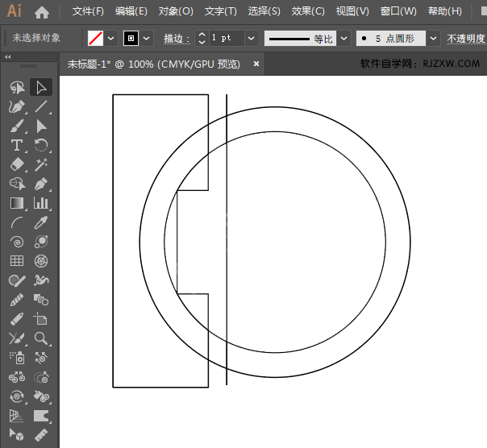Open the fill color dropdown arrow
487x448 pixels.
[x=111, y=38]
